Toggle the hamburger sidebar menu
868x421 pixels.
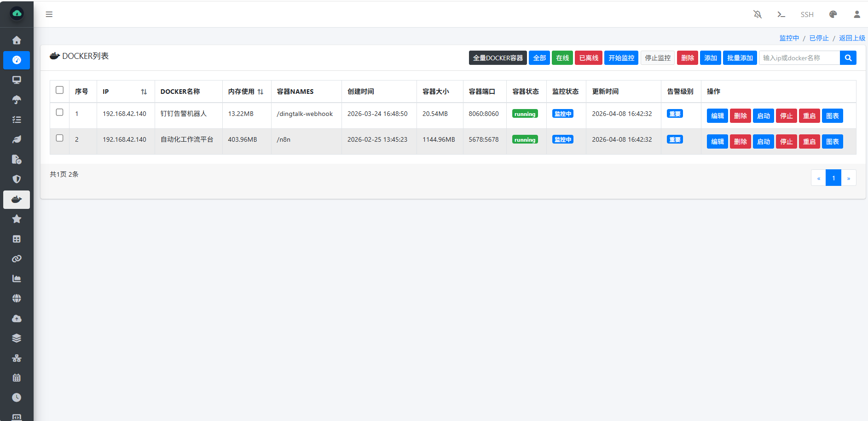coord(49,14)
